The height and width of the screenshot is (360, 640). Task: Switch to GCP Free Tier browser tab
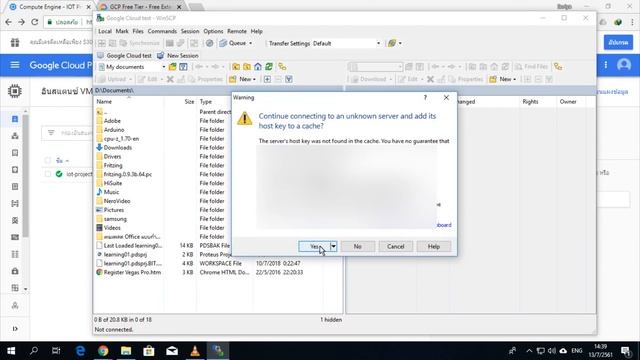(139, 7)
